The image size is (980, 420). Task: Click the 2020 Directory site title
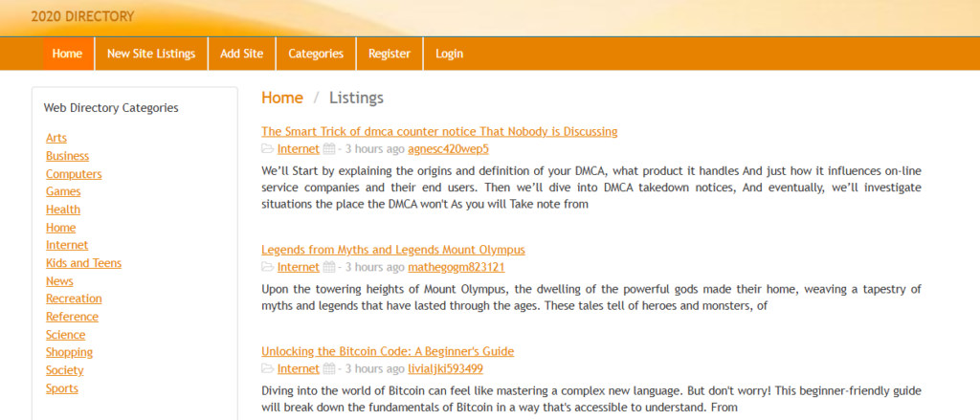pos(82,16)
